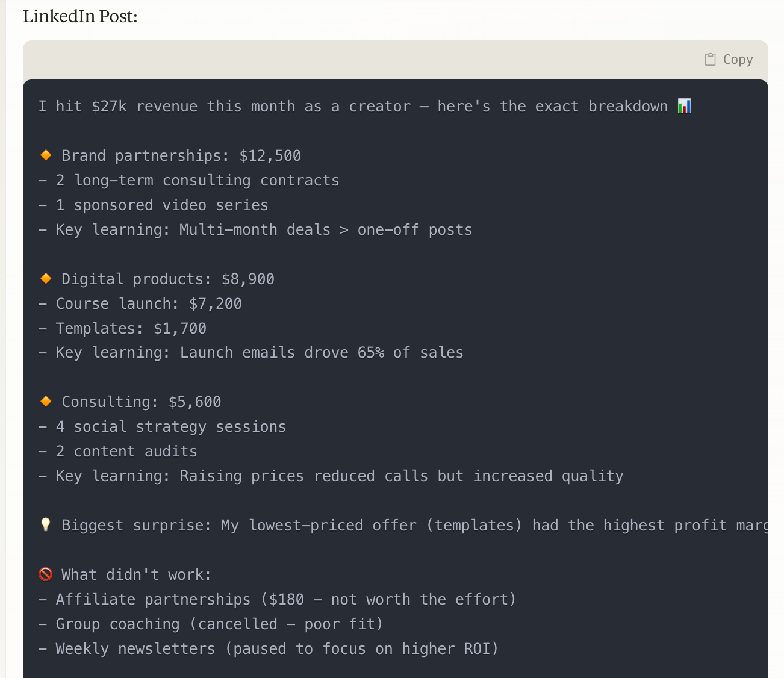The image size is (784, 678).
Task: Click the "2 long-term consulting contracts" line
Action: coord(189,181)
